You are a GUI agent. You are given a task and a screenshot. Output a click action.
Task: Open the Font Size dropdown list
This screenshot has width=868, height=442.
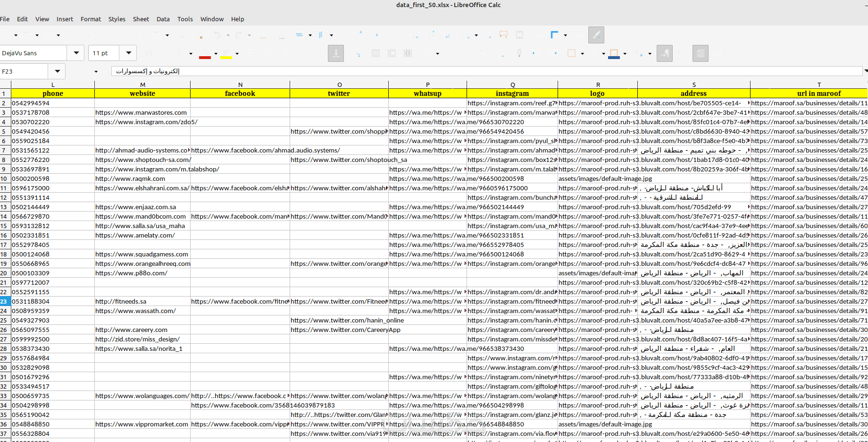coord(128,53)
